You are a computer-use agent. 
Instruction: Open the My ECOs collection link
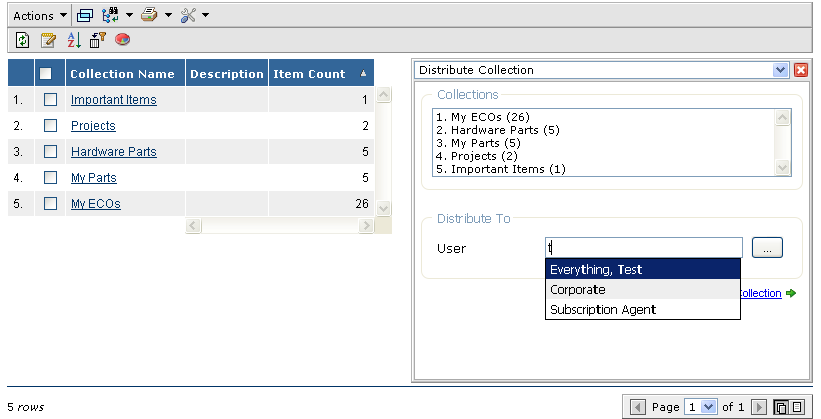pyautogui.click(x=95, y=204)
